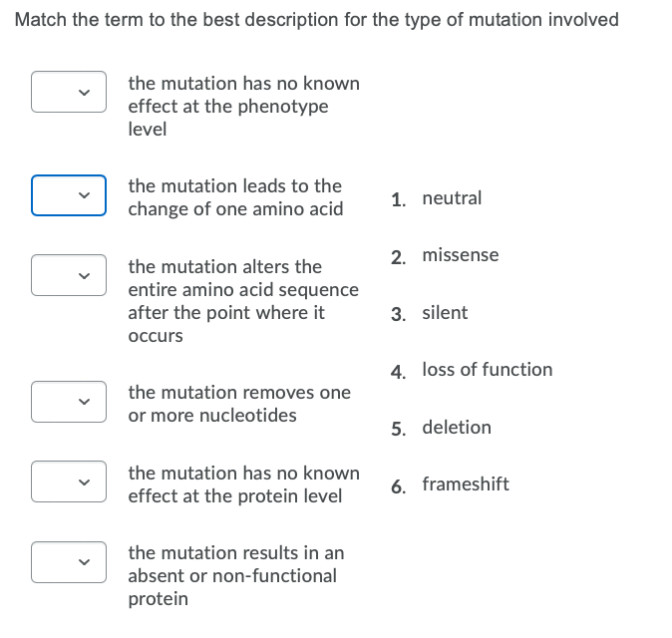Click description 'removes one or more nucleotides'
Screen dimensions: 672x638
tap(239, 404)
